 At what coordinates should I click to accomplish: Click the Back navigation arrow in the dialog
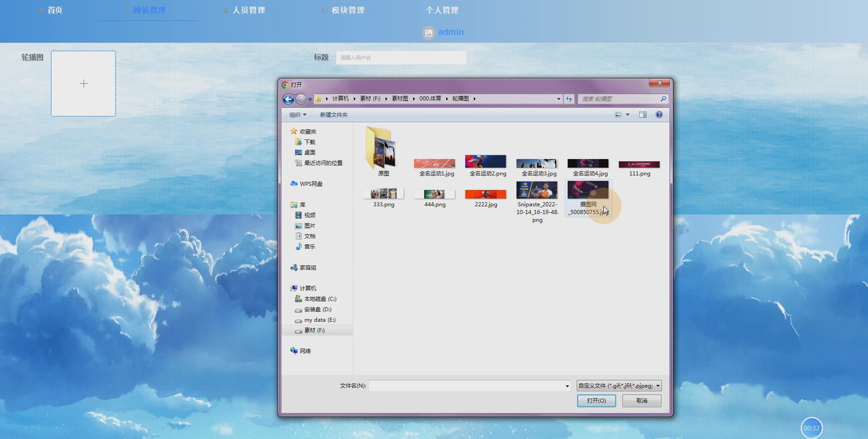[289, 99]
